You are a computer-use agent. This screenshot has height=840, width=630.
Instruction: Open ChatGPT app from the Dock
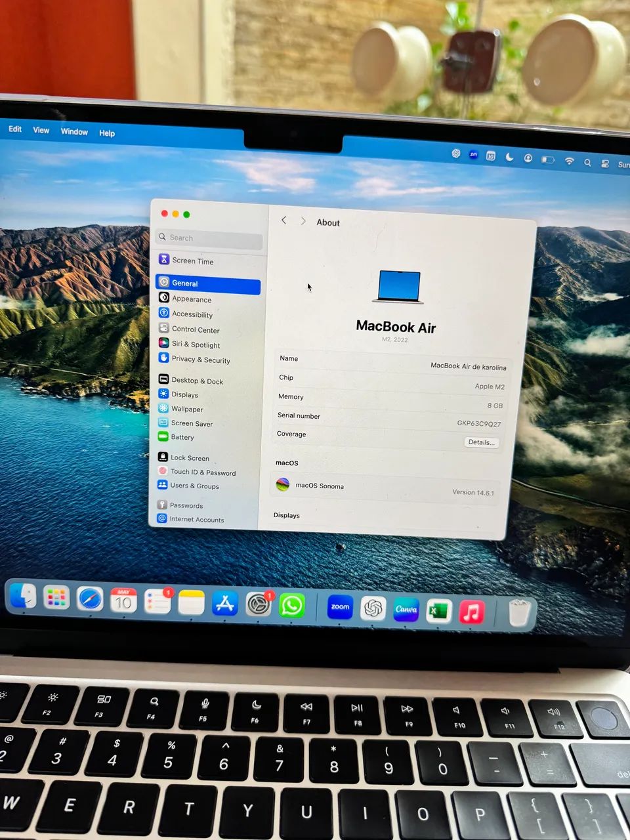click(373, 609)
